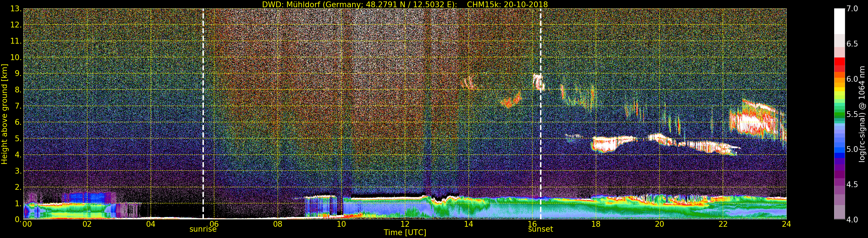Screen dimensions: 868x238
Task: Click the '08' time axis tick label
Action: pyautogui.click(x=278, y=224)
